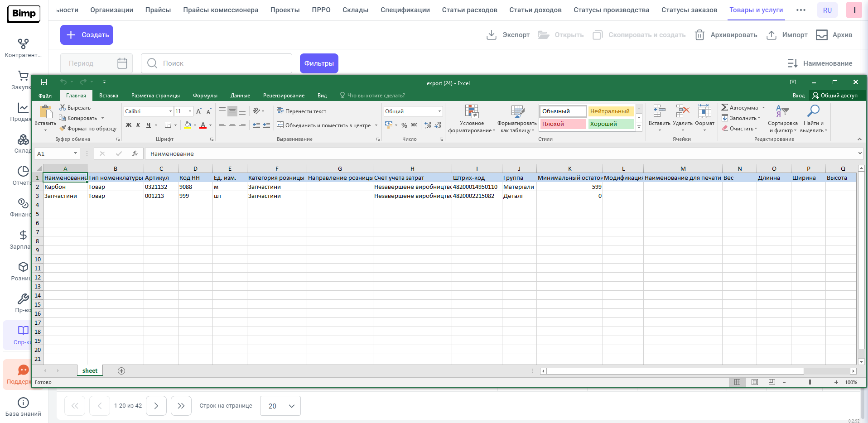Click the Excel zoom level slider
This screenshot has height=423, width=868.
[810, 382]
